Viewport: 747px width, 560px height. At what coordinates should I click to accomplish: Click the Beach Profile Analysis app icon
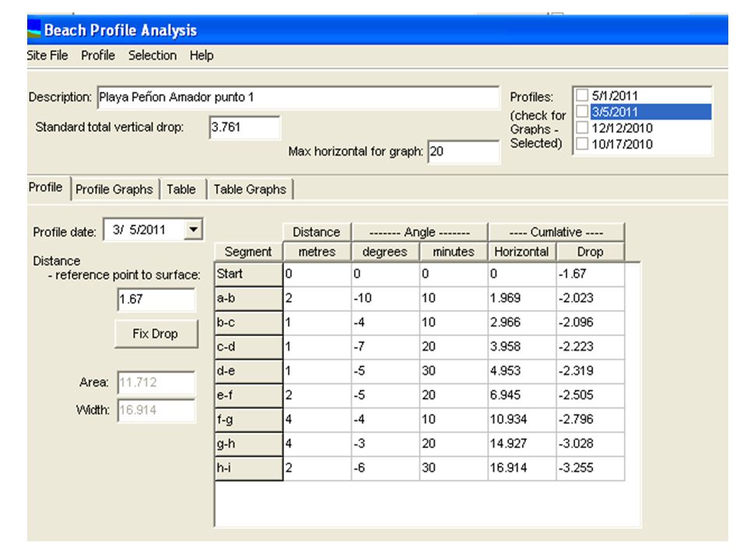pyautogui.click(x=33, y=30)
